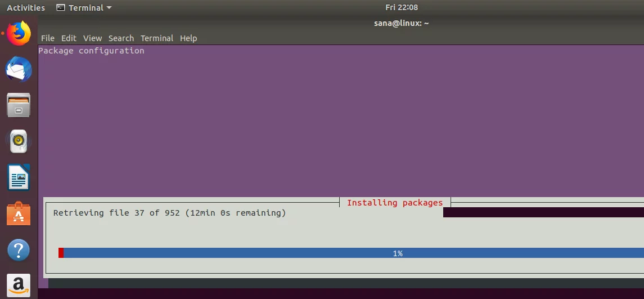Open the Help menu in menu bar
This screenshot has height=299, width=644.
(x=188, y=38)
